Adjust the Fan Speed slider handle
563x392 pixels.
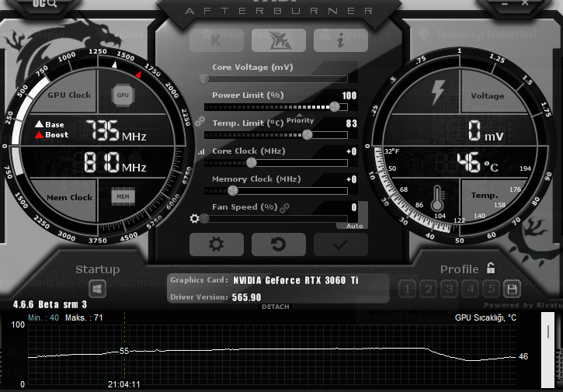(205, 218)
